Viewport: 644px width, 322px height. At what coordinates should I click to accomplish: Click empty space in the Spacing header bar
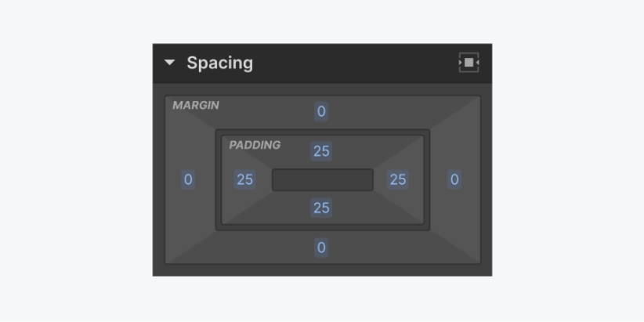(353, 63)
